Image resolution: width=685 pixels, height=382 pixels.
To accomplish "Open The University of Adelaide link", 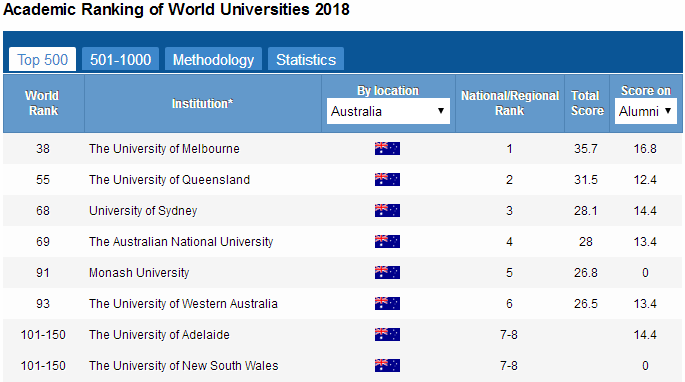I will click(x=159, y=335).
